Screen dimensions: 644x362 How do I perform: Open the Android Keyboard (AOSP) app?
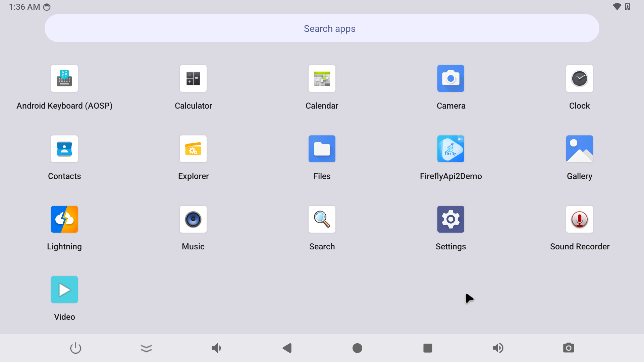click(64, 78)
